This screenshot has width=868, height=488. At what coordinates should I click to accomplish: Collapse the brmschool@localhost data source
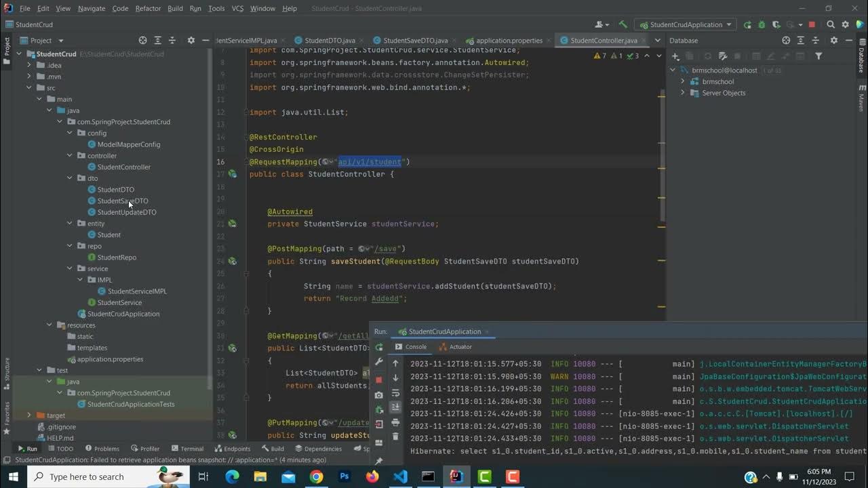(673, 70)
